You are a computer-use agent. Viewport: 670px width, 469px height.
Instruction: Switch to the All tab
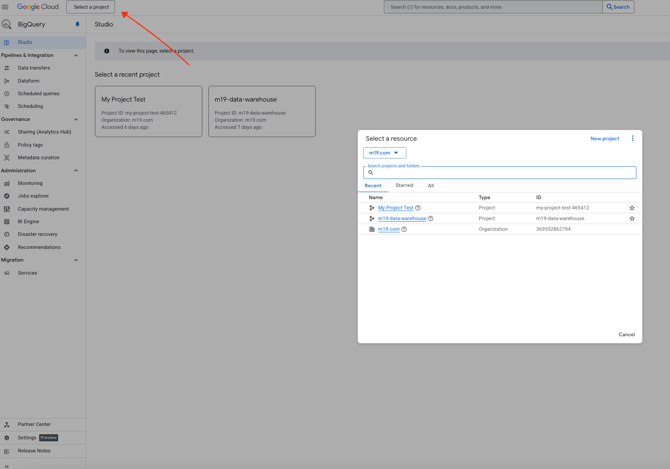pyautogui.click(x=431, y=185)
